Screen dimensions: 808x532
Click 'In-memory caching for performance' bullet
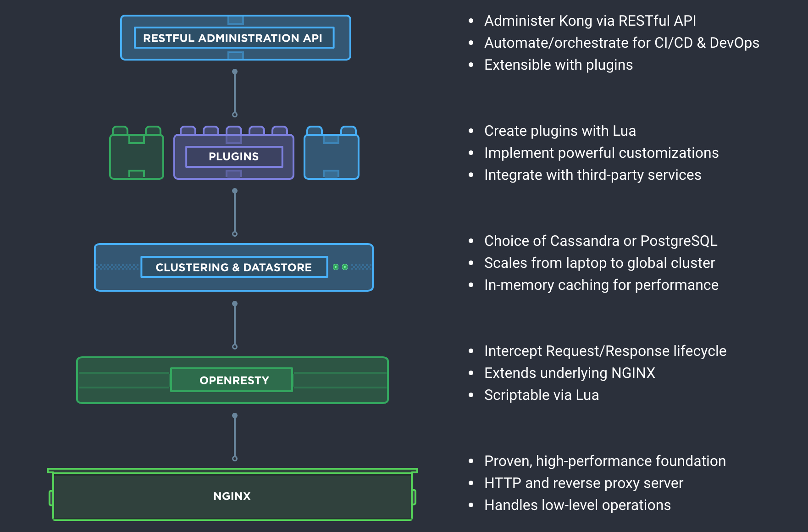pos(602,285)
